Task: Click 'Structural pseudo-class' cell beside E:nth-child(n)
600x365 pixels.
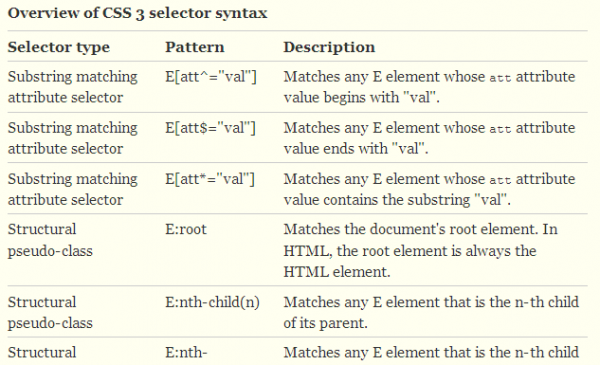Action: [x=50, y=313]
